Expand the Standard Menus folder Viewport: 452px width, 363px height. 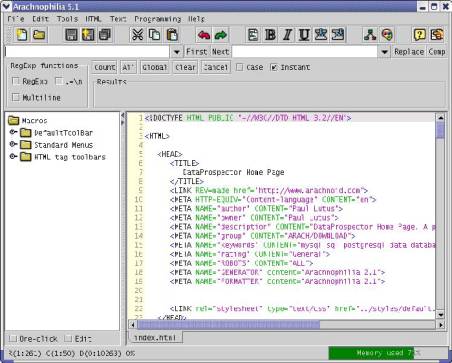(x=13, y=145)
